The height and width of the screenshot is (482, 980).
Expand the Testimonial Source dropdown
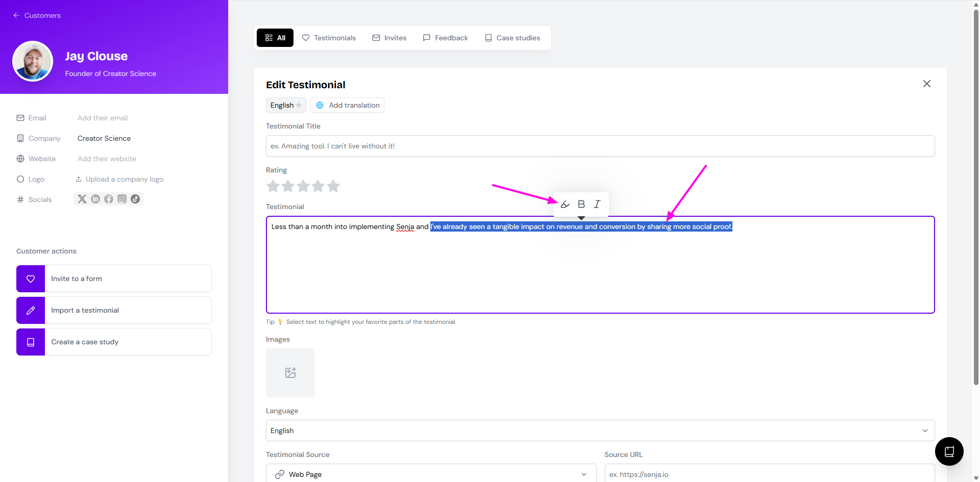coord(431,474)
